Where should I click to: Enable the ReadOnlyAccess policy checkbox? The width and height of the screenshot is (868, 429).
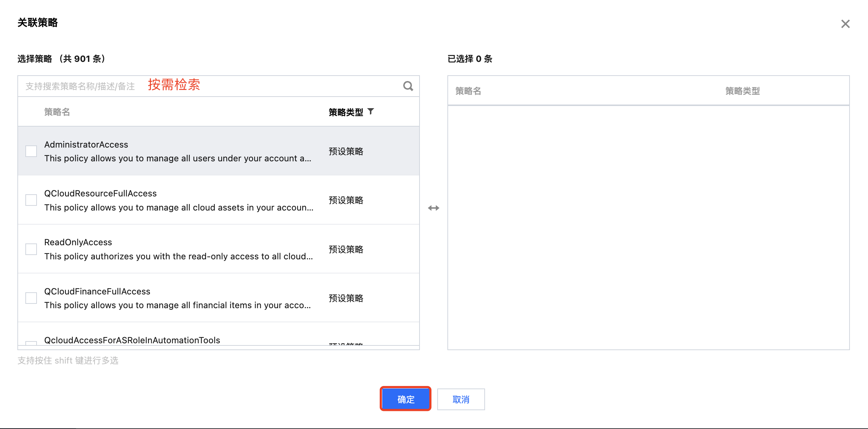(31, 249)
